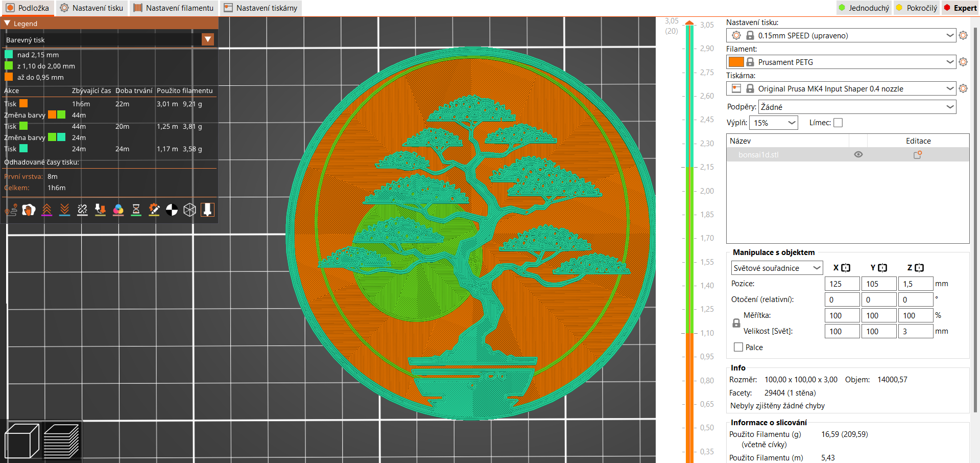Toggle travel moves visibility icon in legend
The height and width of the screenshot is (463, 980).
pos(11,210)
